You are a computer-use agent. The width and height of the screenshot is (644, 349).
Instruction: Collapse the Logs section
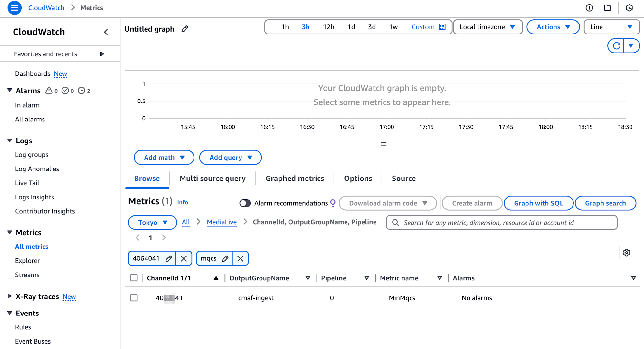point(10,141)
